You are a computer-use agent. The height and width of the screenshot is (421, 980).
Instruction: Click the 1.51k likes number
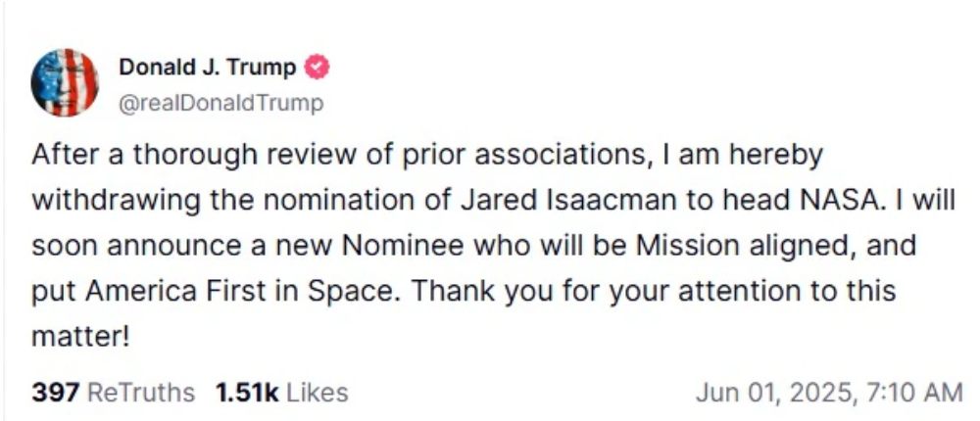(247, 393)
